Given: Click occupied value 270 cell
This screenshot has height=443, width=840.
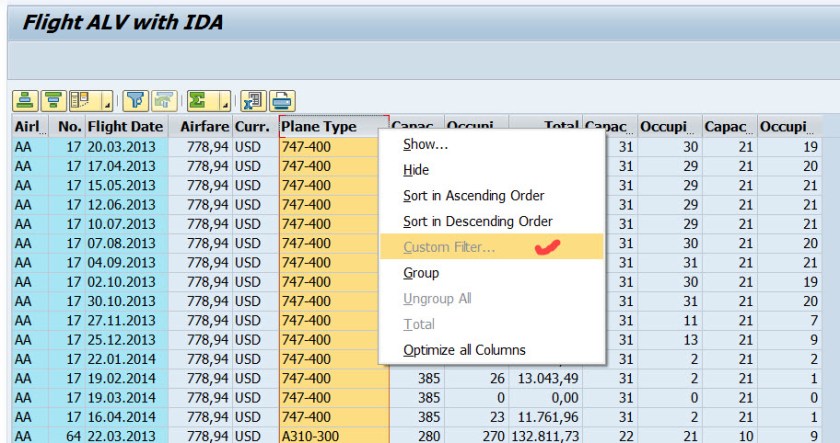Looking at the screenshot, I should point(476,436).
